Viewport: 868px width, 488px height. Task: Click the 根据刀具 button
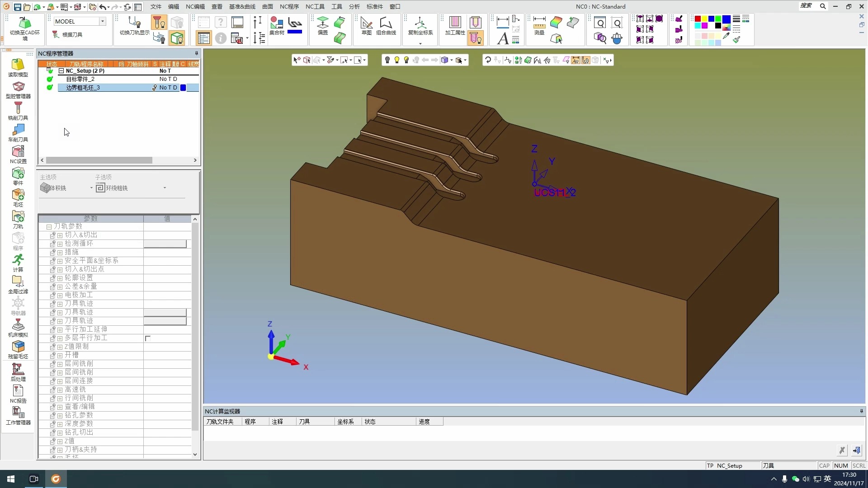pos(67,34)
